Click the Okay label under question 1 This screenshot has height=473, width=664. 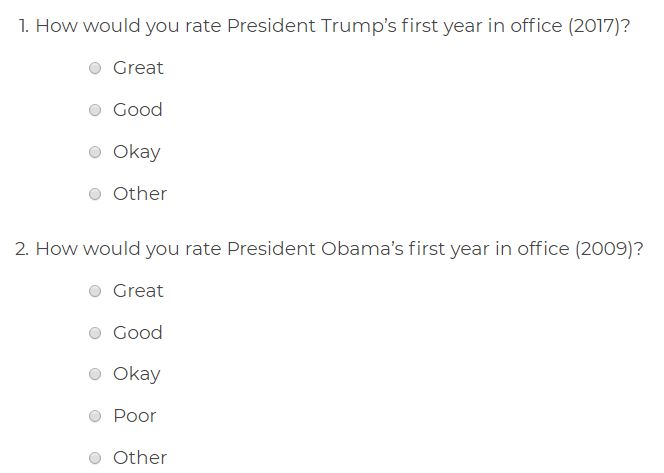[137, 152]
